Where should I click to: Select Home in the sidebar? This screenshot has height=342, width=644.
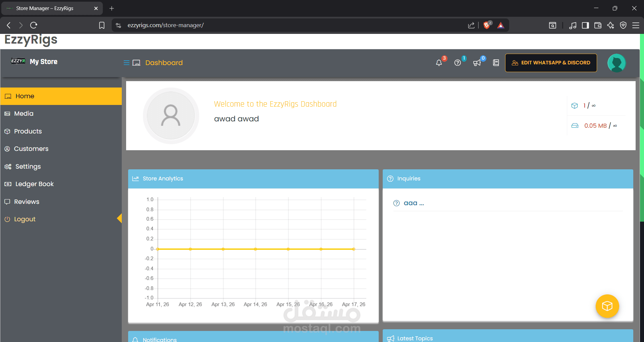click(61, 96)
